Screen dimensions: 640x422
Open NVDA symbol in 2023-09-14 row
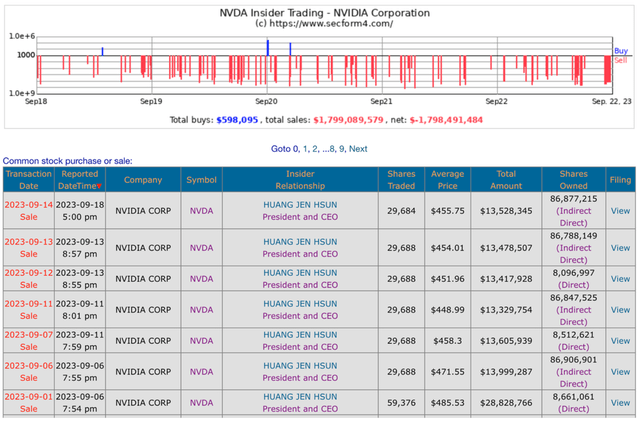point(201,211)
